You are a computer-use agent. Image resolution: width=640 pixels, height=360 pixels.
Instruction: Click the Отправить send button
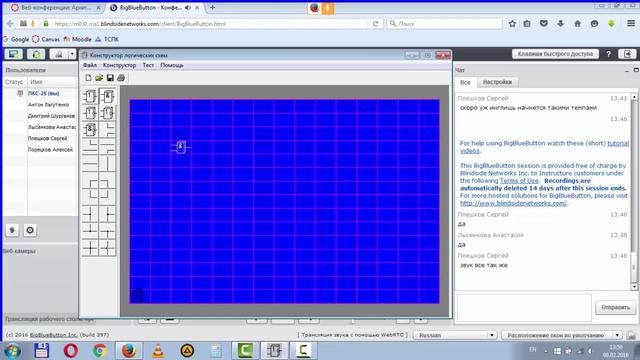click(x=615, y=307)
